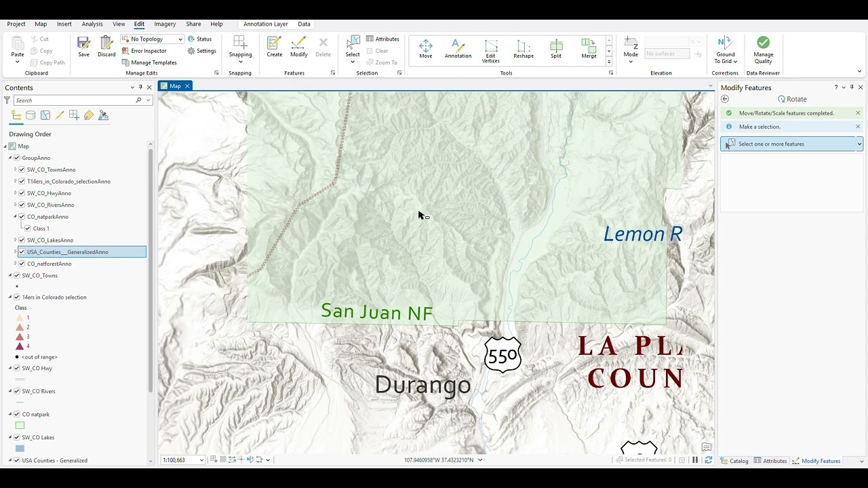Open the Select one or more features dropdown

click(x=859, y=144)
